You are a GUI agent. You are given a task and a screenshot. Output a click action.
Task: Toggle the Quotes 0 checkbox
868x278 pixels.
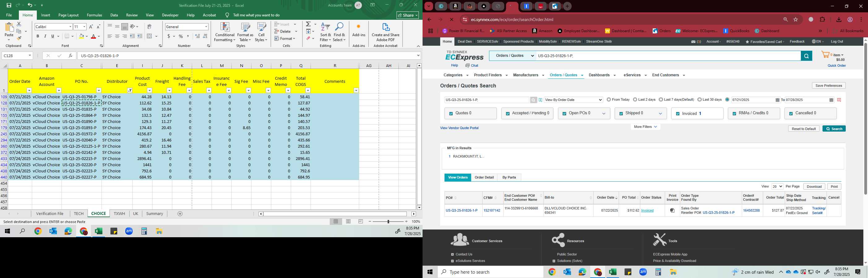pyautogui.click(x=451, y=114)
